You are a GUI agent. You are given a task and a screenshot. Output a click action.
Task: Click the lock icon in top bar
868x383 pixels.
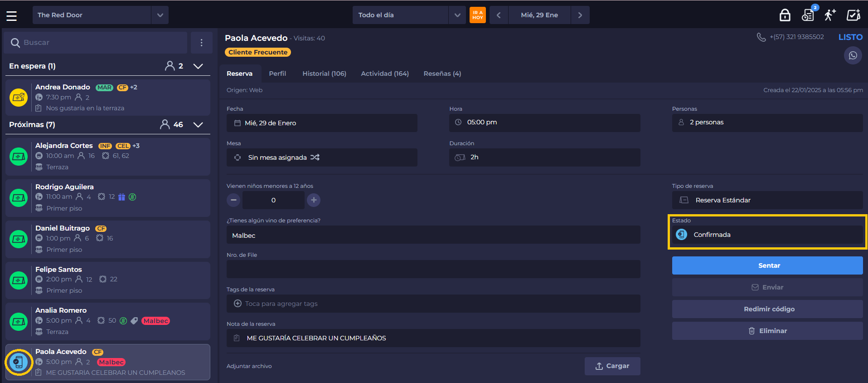click(x=785, y=15)
